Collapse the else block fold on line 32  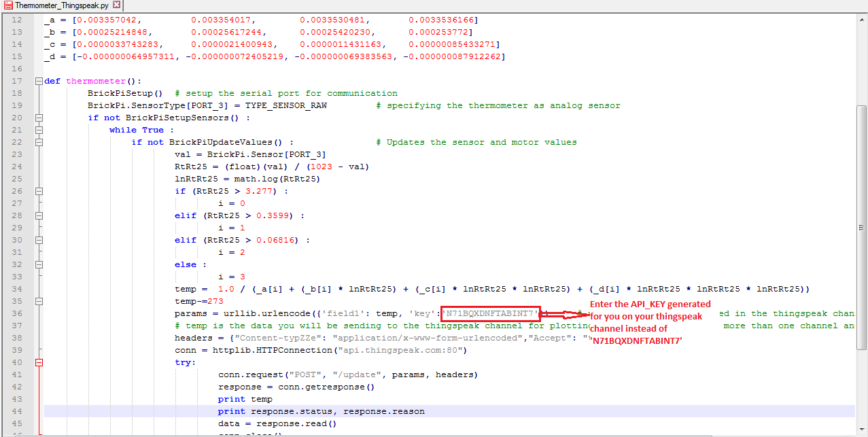(39, 264)
